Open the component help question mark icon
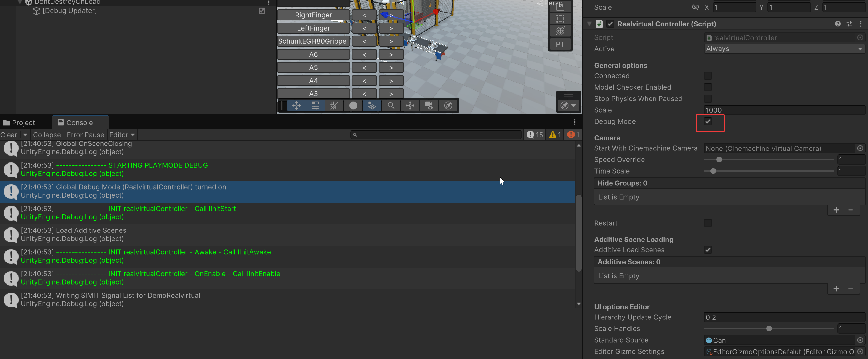 pos(838,24)
